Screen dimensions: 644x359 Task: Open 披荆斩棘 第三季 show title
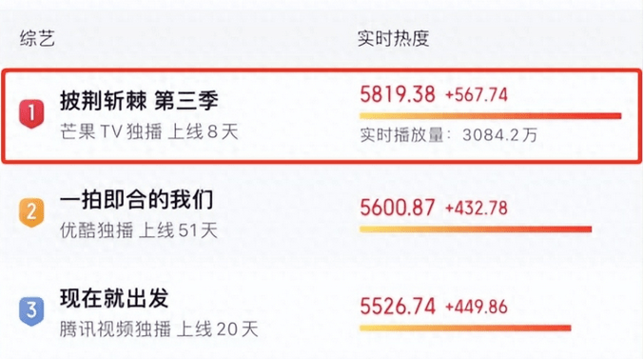pos(139,101)
